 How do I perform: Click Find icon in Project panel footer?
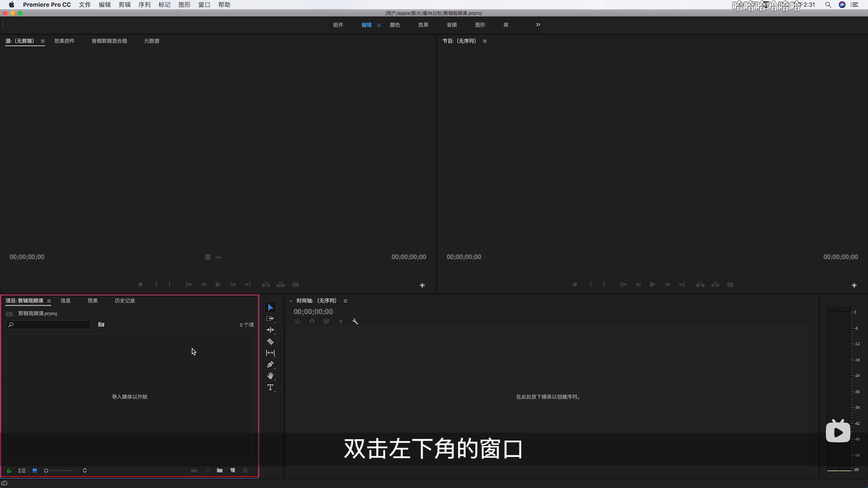pyautogui.click(x=207, y=470)
